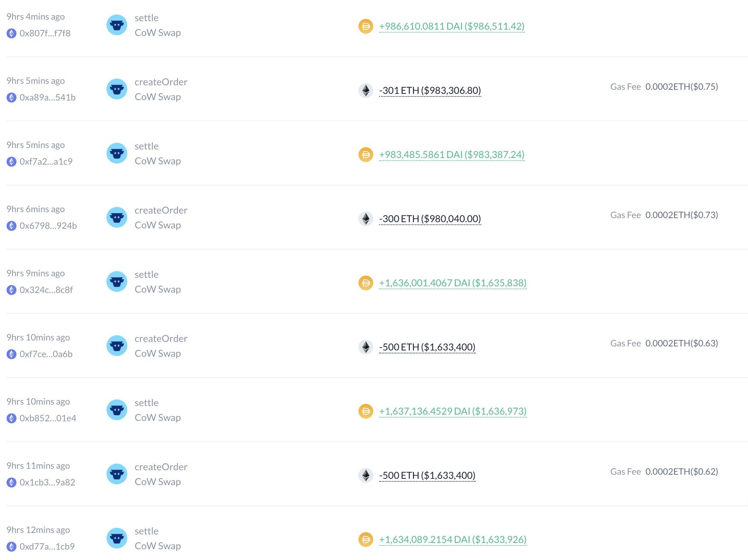Screen dimensions: 748x560
Task: Click CoW Swap icon beside 0xa89a...541b transaction
Action: 117,89
